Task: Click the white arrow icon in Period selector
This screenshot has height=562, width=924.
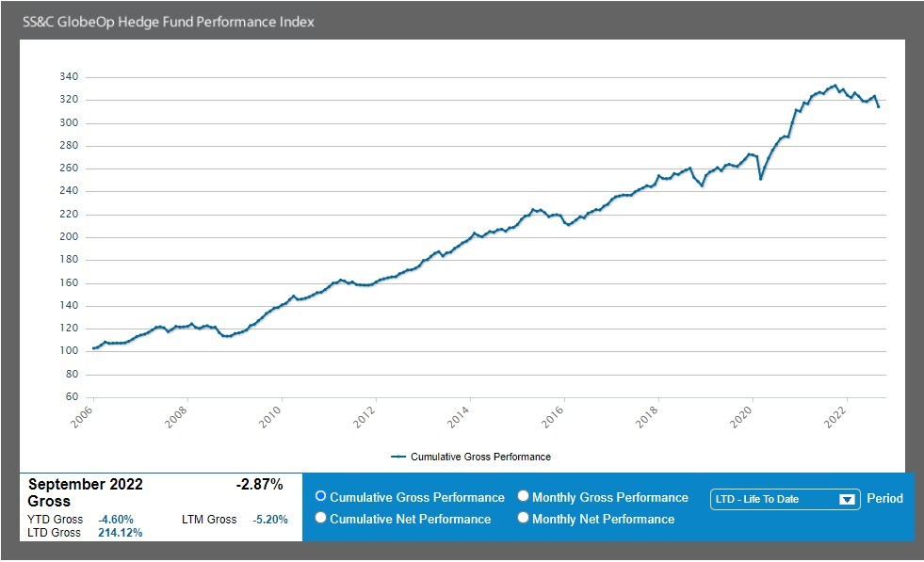Action: point(847,500)
